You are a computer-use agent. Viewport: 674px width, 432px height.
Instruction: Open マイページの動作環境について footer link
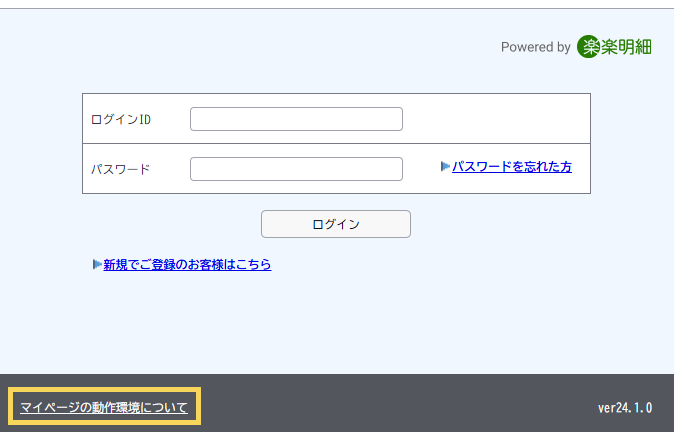click(104, 407)
